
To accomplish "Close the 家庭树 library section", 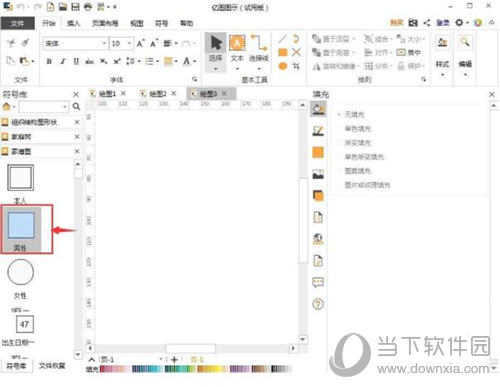I will (x=77, y=137).
